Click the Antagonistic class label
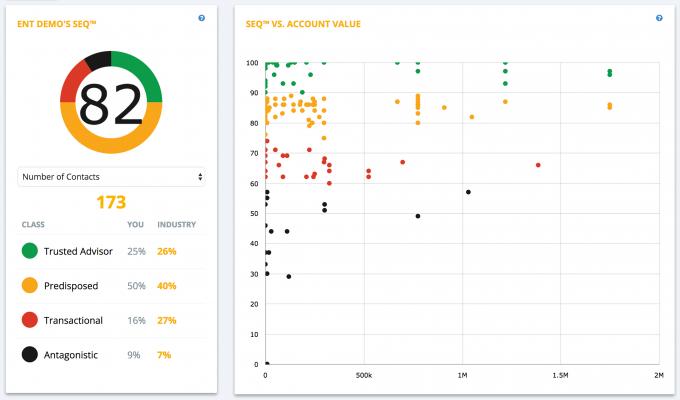680x400 pixels. point(73,354)
